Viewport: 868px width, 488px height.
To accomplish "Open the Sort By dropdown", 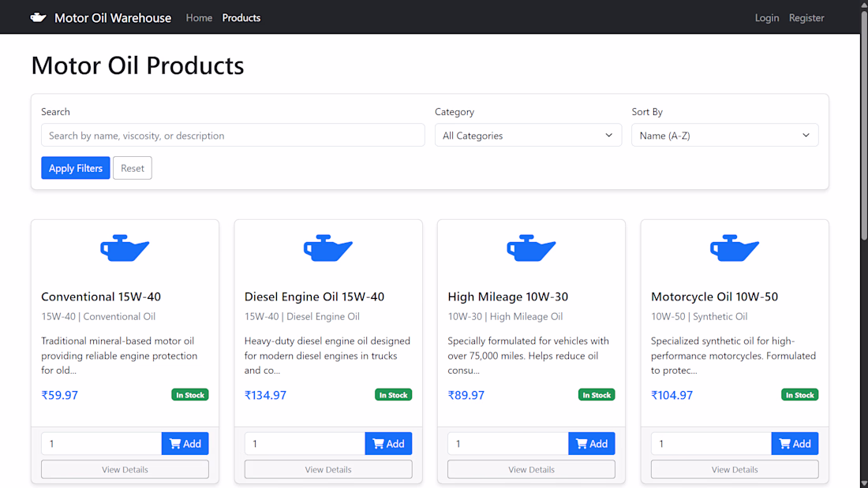I will click(724, 135).
